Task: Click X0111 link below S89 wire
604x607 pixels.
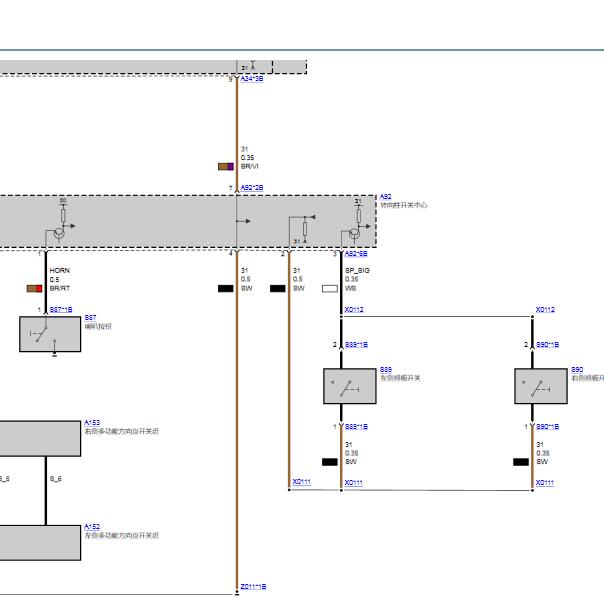Action: pos(353,483)
